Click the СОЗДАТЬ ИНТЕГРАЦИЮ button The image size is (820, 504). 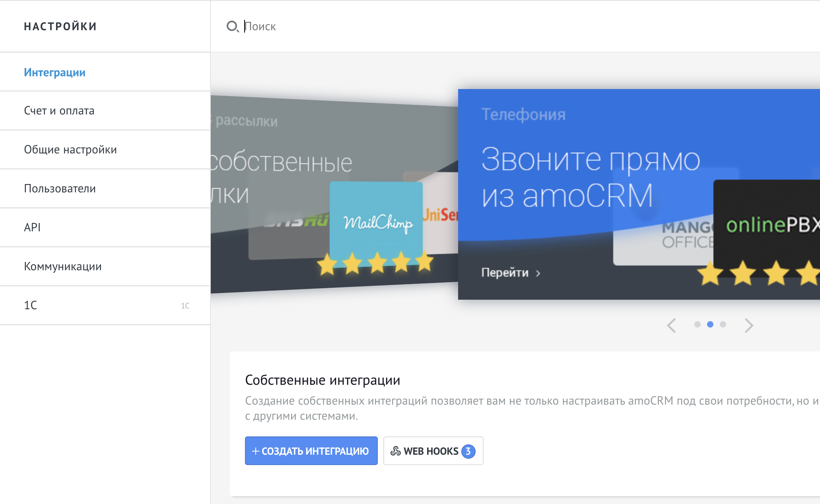[311, 451]
